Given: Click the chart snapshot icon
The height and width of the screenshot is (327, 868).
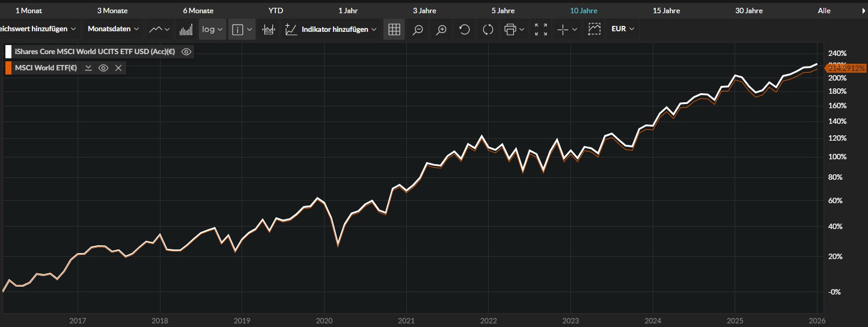Looking at the screenshot, I should click(x=594, y=29).
